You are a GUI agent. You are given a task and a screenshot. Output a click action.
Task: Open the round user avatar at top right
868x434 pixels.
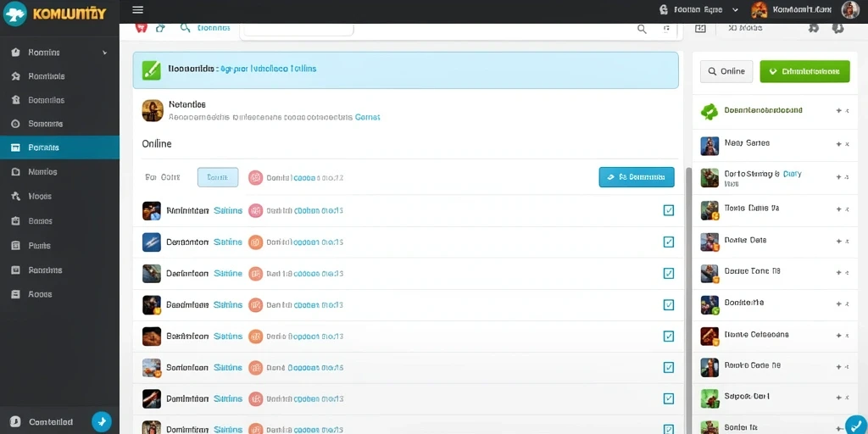(849, 9)
